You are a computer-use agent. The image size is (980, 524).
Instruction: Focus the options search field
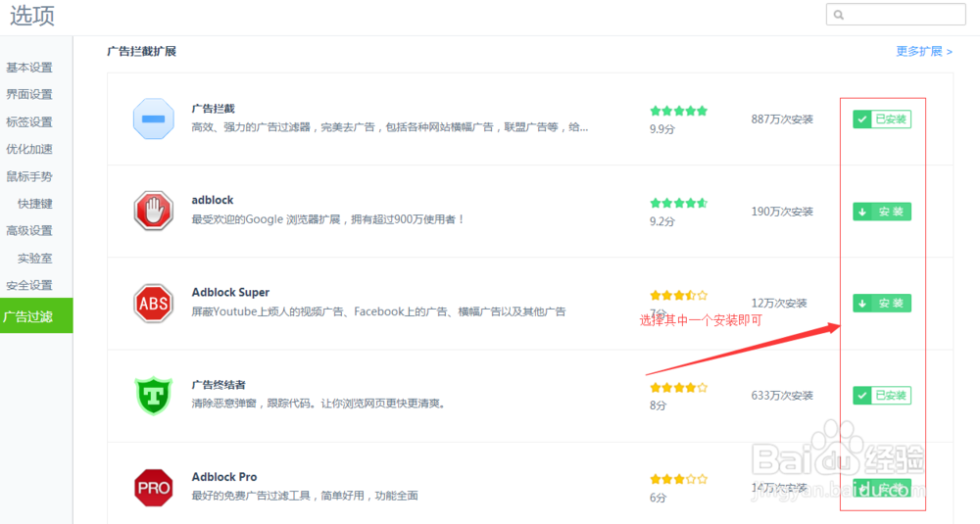tap(896, 15)
